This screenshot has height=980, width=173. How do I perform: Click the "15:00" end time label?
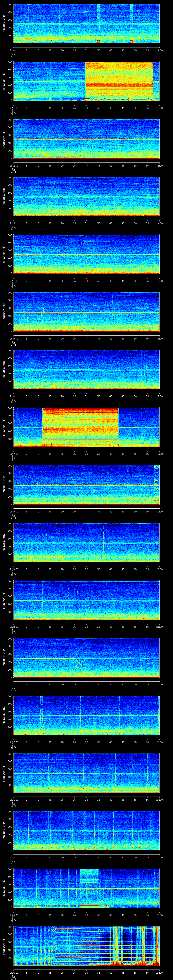160,281
